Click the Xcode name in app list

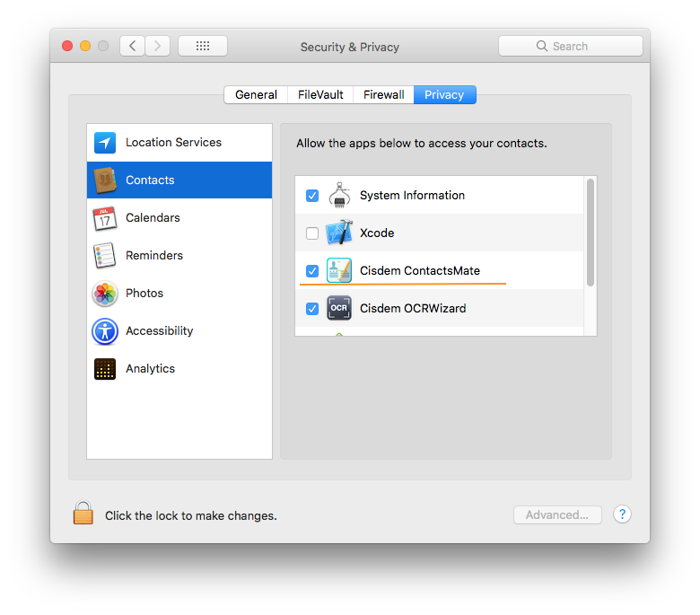(377, 233)
